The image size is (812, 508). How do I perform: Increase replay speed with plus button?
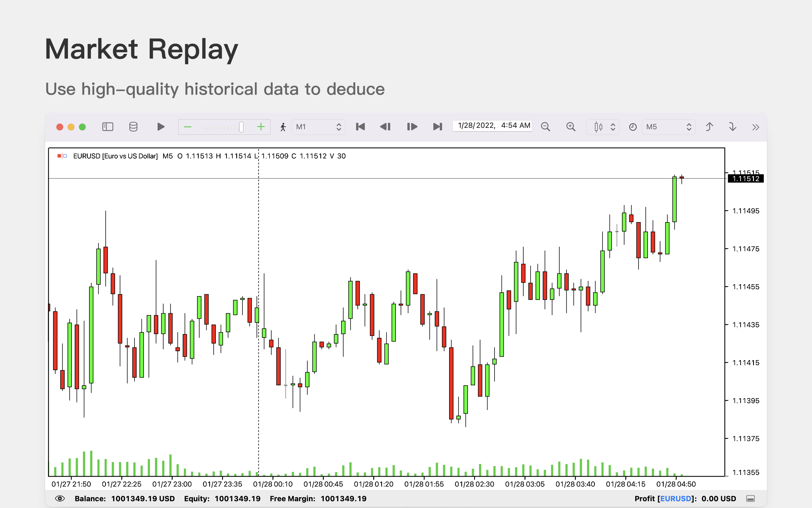click(x=261, y=127)
